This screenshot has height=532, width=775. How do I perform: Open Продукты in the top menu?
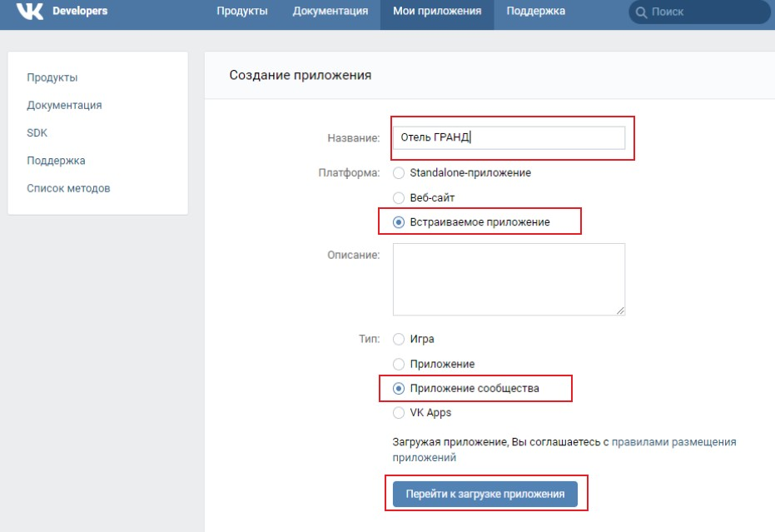coord(242,11)
